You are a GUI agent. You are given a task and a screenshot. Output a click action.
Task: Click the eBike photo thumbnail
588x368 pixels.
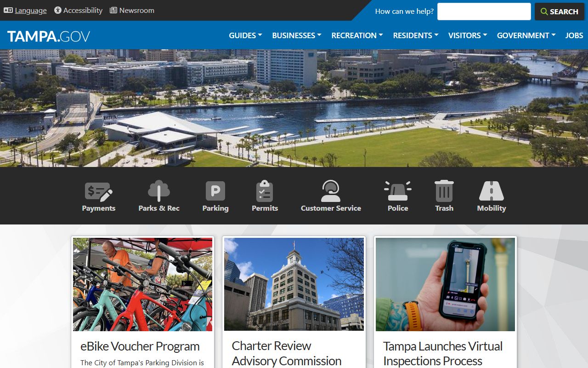coord(143,284)
